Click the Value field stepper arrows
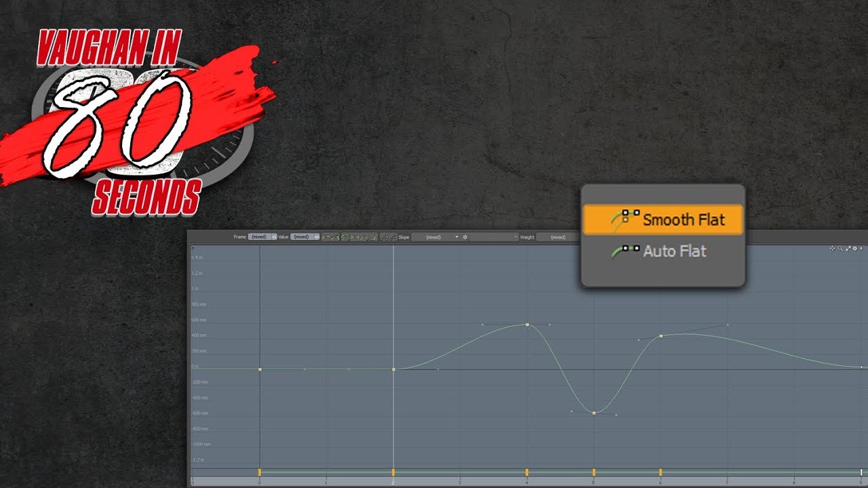This screenshot has height=488, width=868. coord(317,237)
